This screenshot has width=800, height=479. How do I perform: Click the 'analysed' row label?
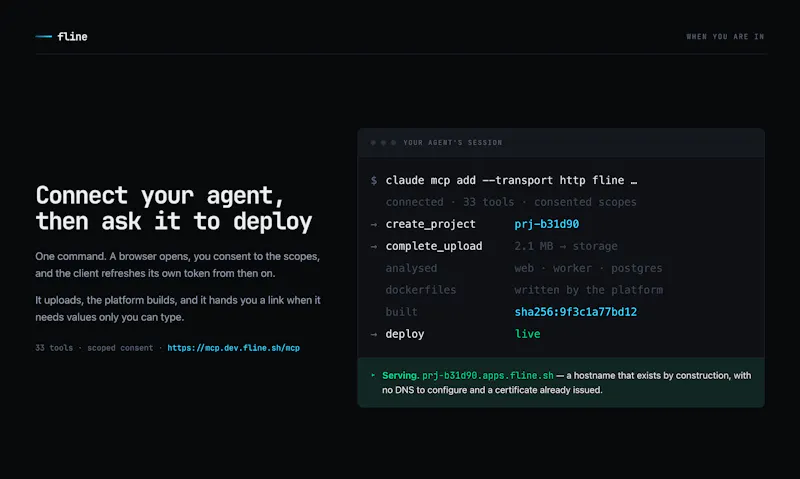click(411, 268)
